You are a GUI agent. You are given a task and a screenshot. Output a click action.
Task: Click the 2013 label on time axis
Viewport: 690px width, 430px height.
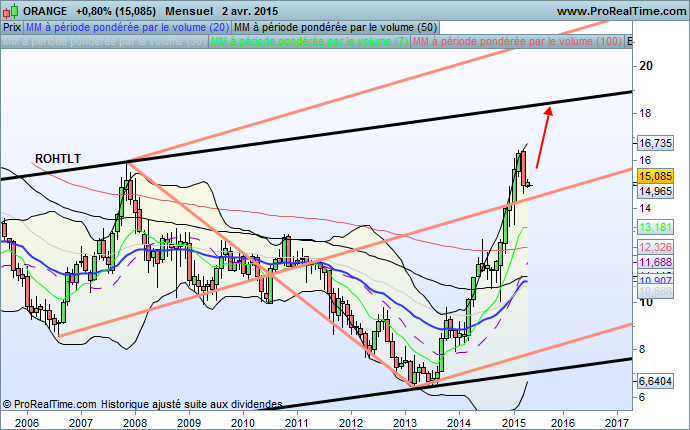coord(405,423)
